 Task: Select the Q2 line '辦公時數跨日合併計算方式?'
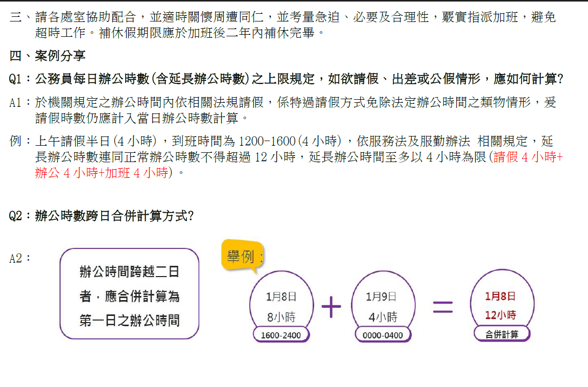(x=101, y=216)
